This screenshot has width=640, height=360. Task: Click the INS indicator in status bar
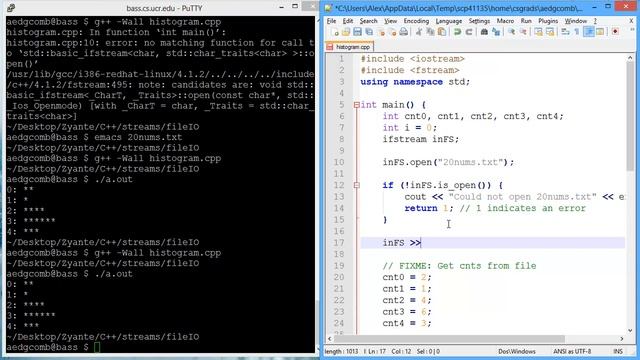pos(618,351)
